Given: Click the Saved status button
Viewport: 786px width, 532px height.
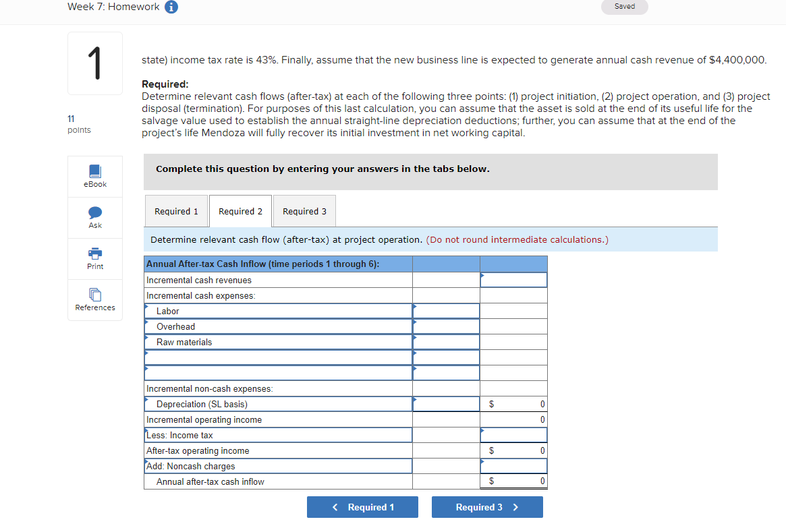Looking at the screenshot, I should (x=624, y=7).
